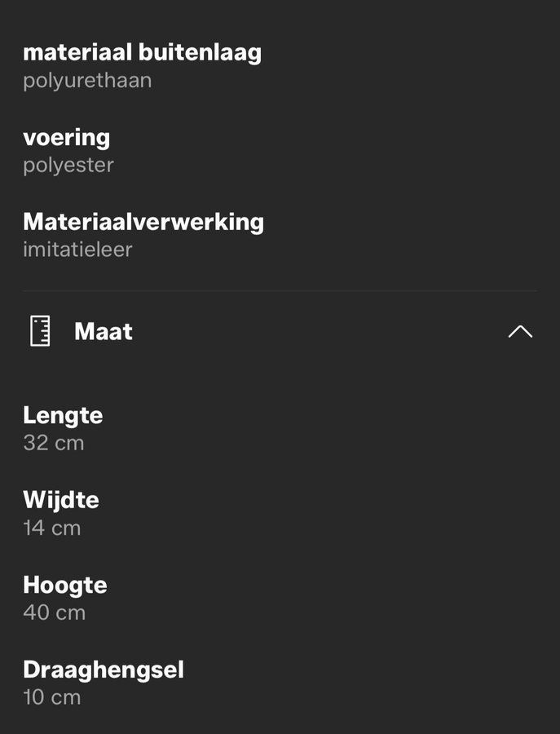Click the 'Maat' heading text
The image size is (560, 734).
tap(104, 331)
